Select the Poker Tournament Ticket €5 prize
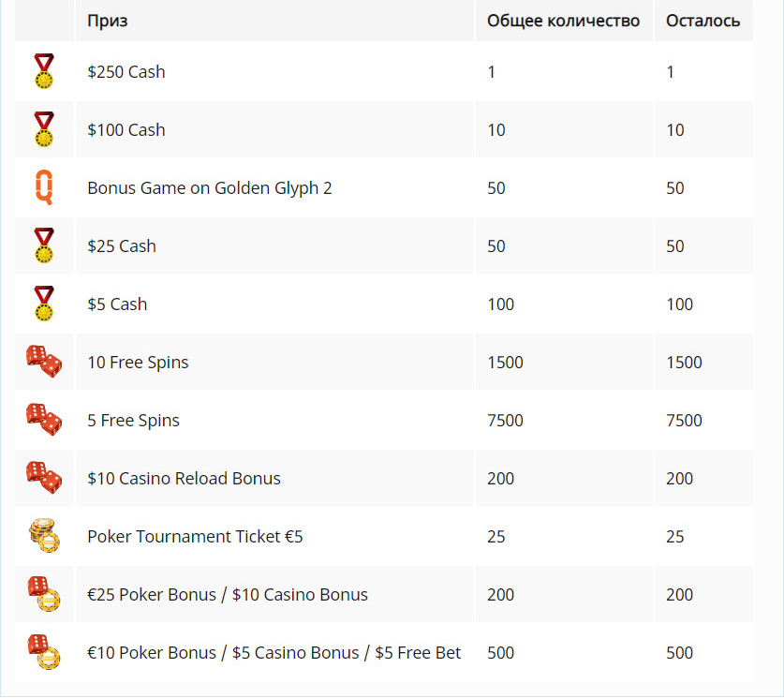784x698 pixels. pos(195,537)
